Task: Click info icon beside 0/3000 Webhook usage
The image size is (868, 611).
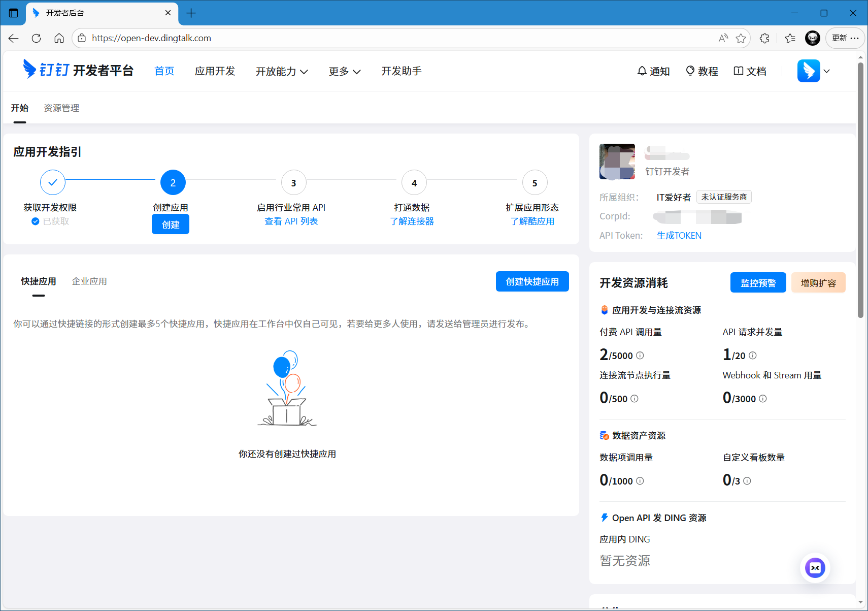Action: pyautogui.click(x=763, y=399)
